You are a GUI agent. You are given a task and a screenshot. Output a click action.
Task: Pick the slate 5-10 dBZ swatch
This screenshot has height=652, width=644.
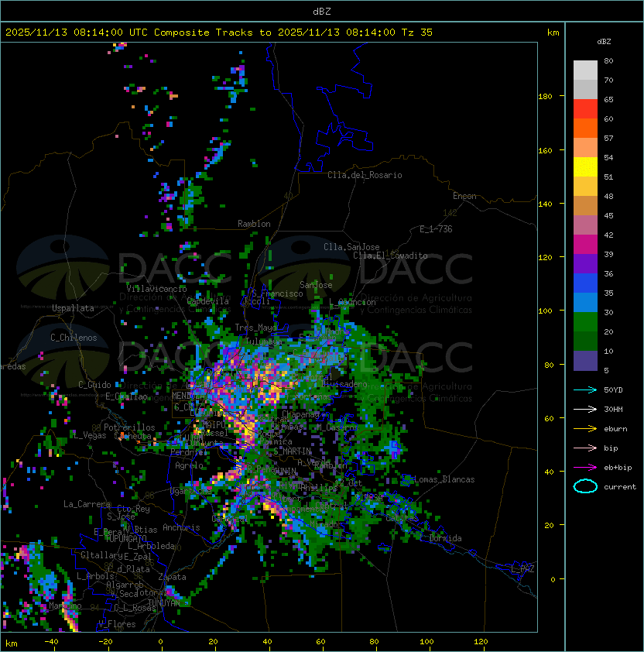585,361
